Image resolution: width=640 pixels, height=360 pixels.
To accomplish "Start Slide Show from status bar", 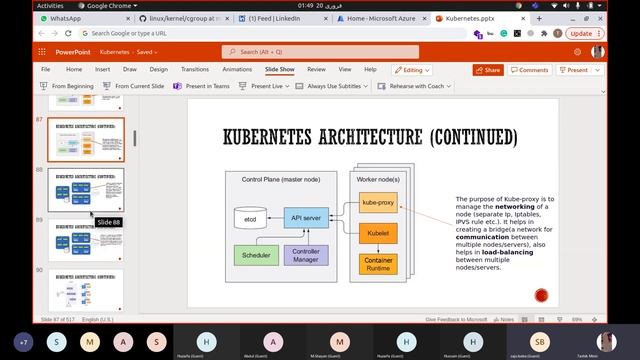I will point(560,319).
